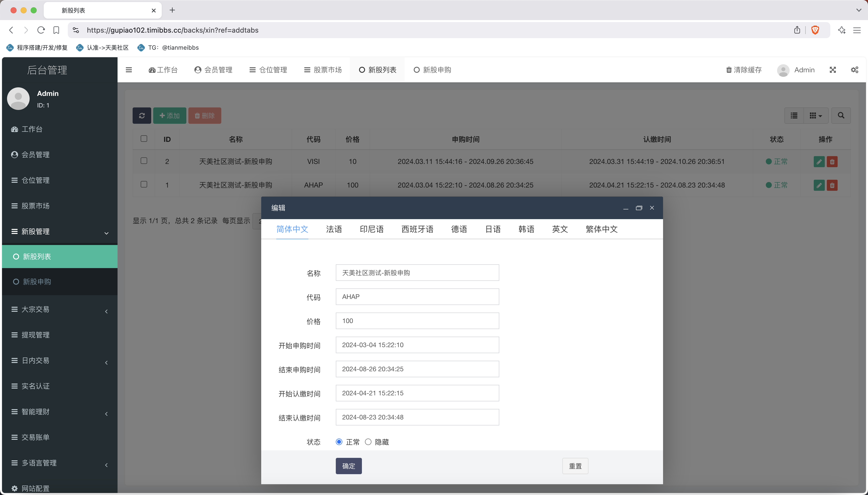The height and width of the screenshot is (495, 868).
Task: Minimize the 编辑 dialog
Action: click(x=625, y=208)
